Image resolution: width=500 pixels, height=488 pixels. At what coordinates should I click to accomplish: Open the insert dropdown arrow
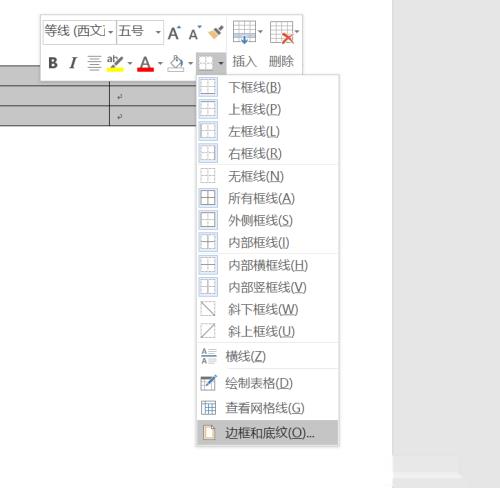coord(260,32)
